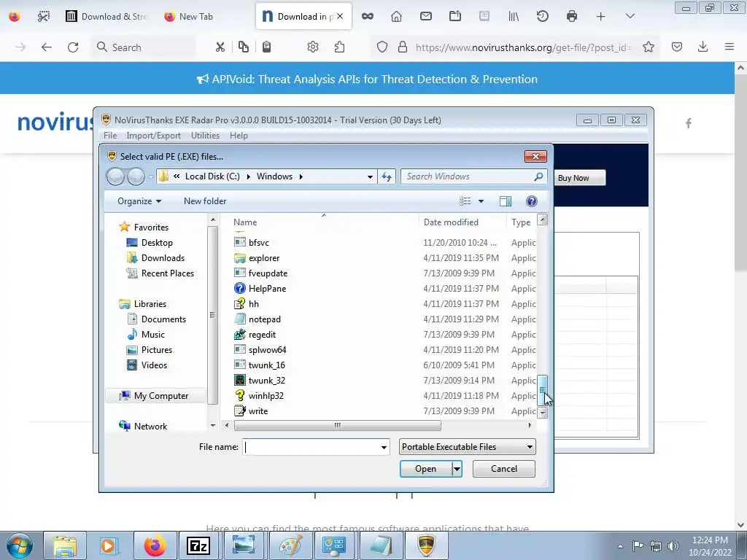Image resolution: width=747 pixels, height=560 pixels.
Task: Click the Open button
Action: coord(425,469)
